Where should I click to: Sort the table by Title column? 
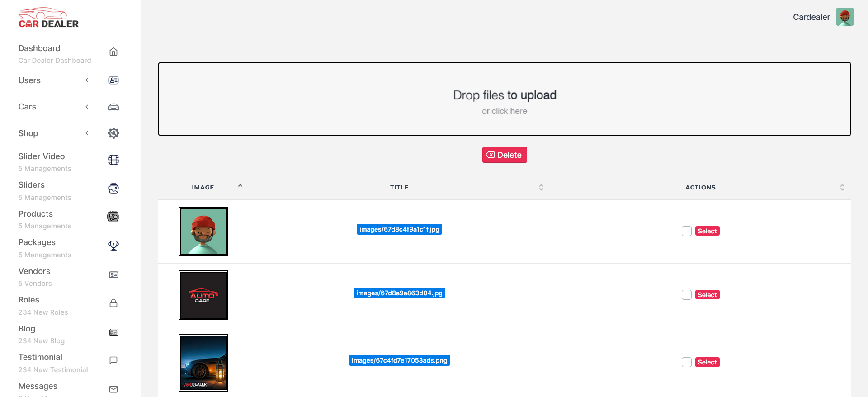point(541,187)
